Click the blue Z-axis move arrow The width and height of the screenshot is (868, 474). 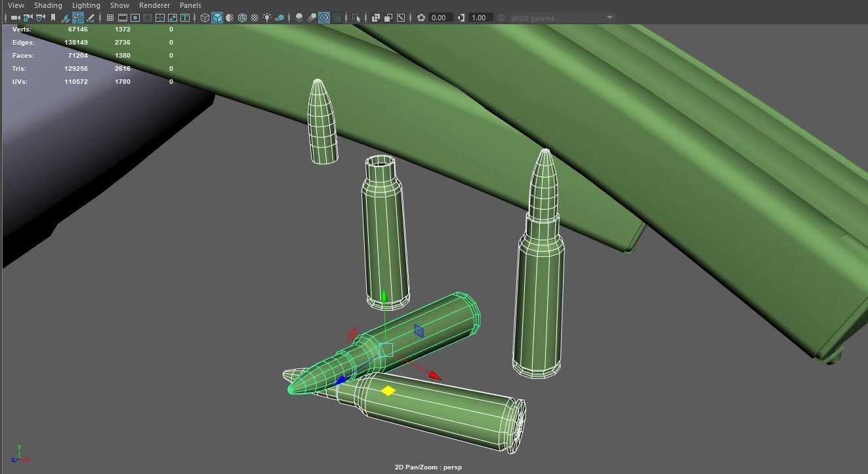(340, 380)
